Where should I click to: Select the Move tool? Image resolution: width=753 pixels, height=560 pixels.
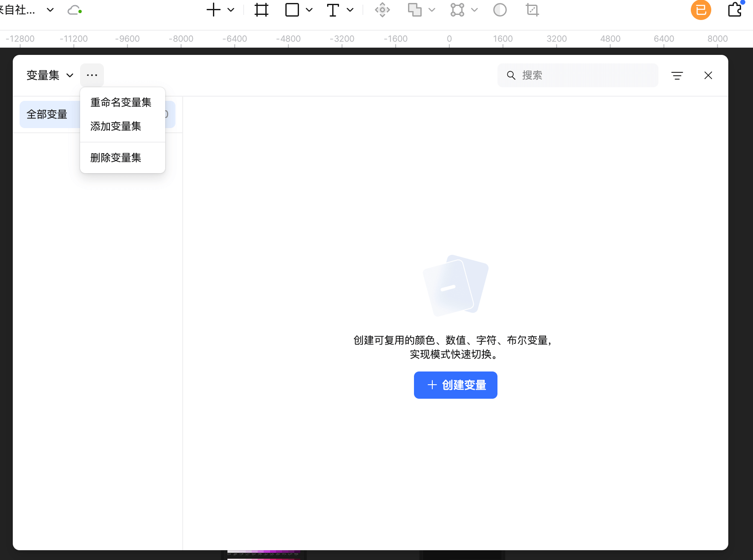coord(382,9)
